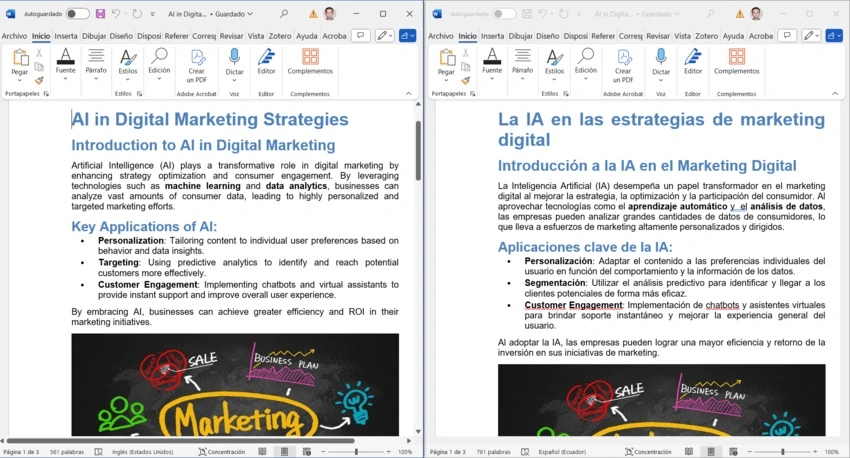Click the Save icon in the left window
The image size is (850, 458).
coord(100,14)
